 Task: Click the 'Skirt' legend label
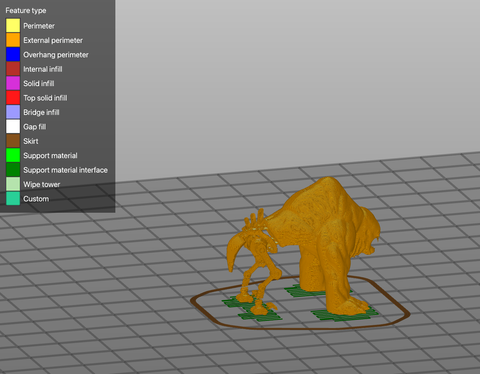pyautogui.click(x=31, y=141)
